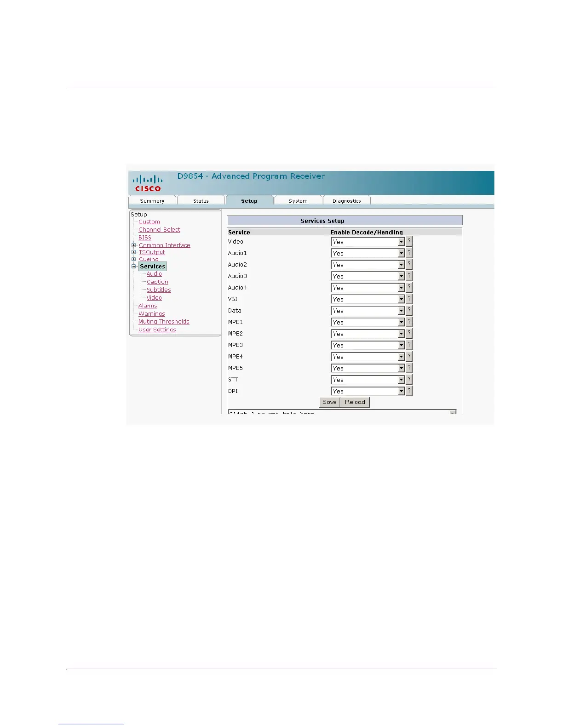Collapse the Services tree node

[x=134, y=266]
